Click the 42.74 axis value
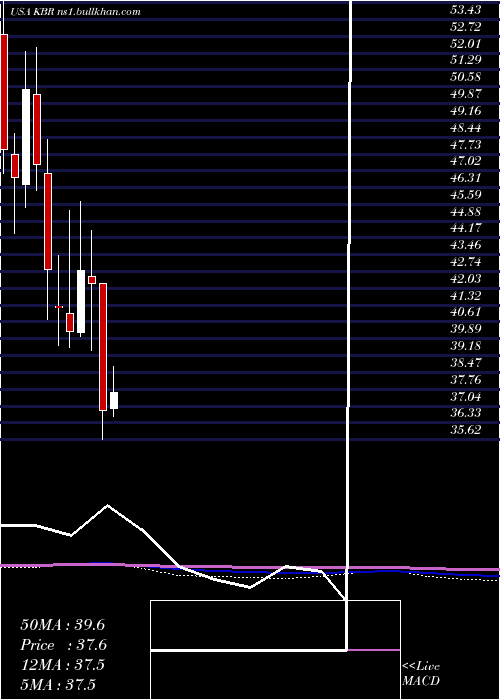 tap(465, 262)
